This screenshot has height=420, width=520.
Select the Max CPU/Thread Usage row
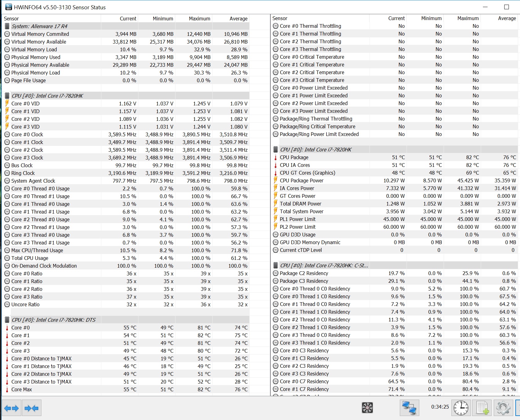pyautogui.click(x=125, y=250)
